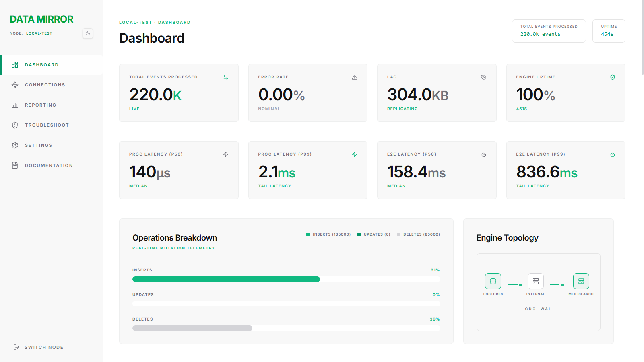
Task: Click the 100% engine uptime value
Action: coord(536,95)
